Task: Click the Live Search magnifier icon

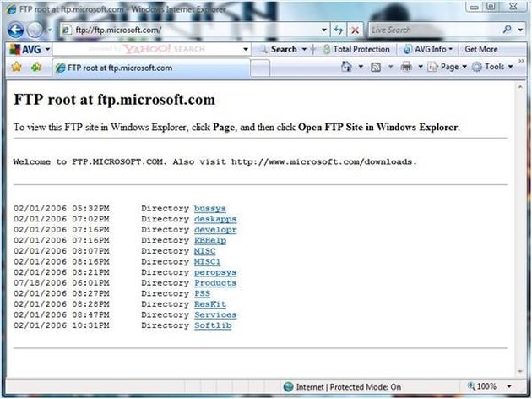Action: tap(508, 30)
